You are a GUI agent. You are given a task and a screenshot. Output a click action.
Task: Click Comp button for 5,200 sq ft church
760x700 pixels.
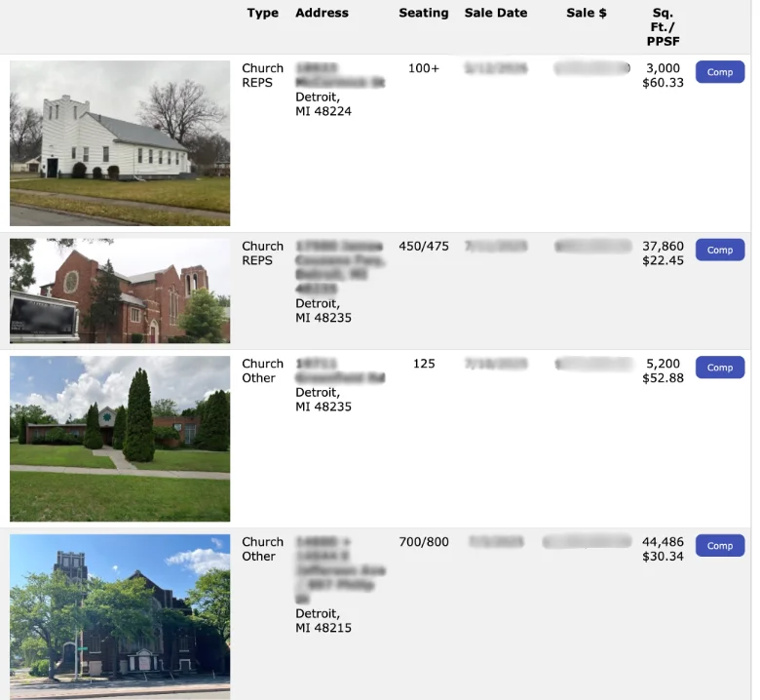(x=720, y=368)
